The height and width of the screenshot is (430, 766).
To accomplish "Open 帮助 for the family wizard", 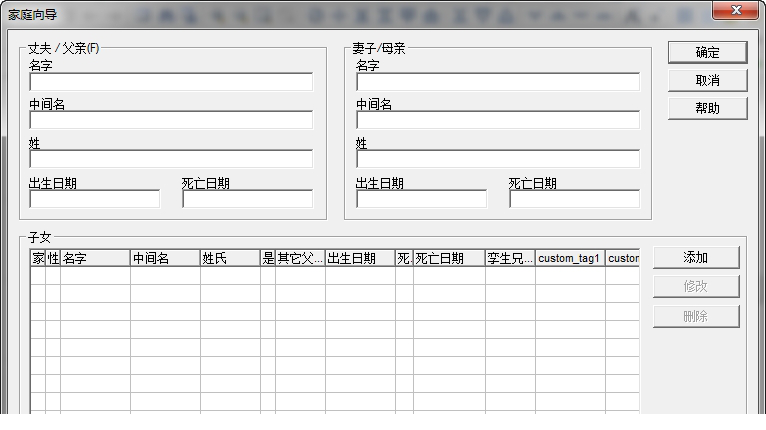I will pos(707,108).
